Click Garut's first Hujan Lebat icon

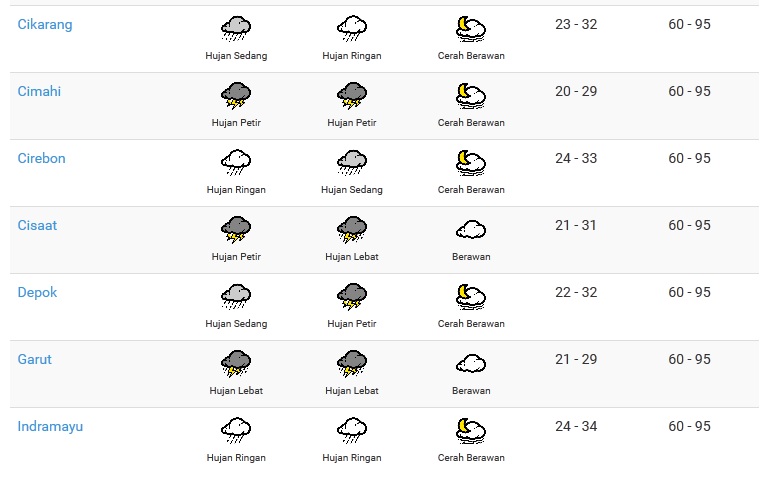(236, 364)
